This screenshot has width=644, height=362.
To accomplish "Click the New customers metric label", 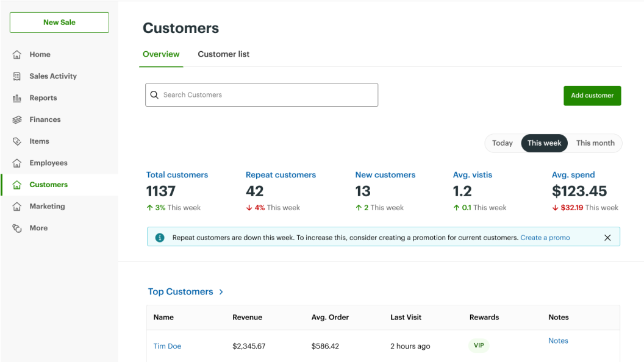I will click(385, 175).
